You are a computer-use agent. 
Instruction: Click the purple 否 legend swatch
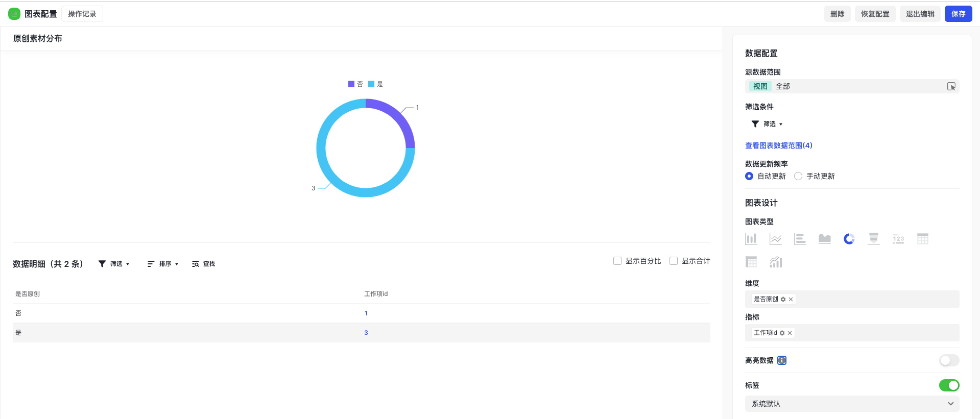pos(351,84)
